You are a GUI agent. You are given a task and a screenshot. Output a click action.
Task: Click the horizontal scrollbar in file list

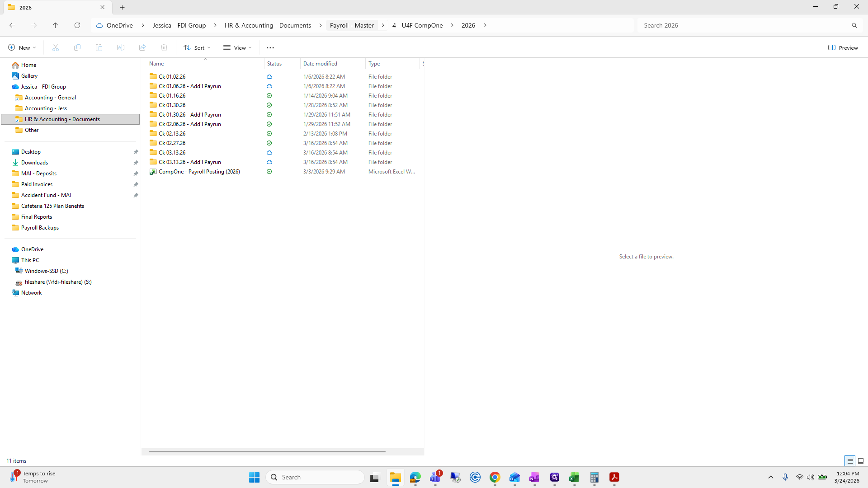(x=267, y=451)
